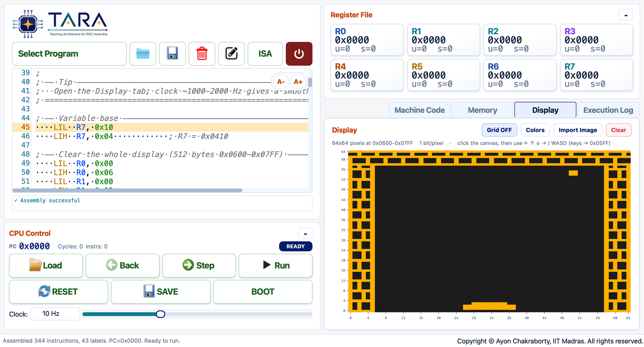Click the Assembly successful message
Screen dimensions: 644x347
click(x=47, y=200)
